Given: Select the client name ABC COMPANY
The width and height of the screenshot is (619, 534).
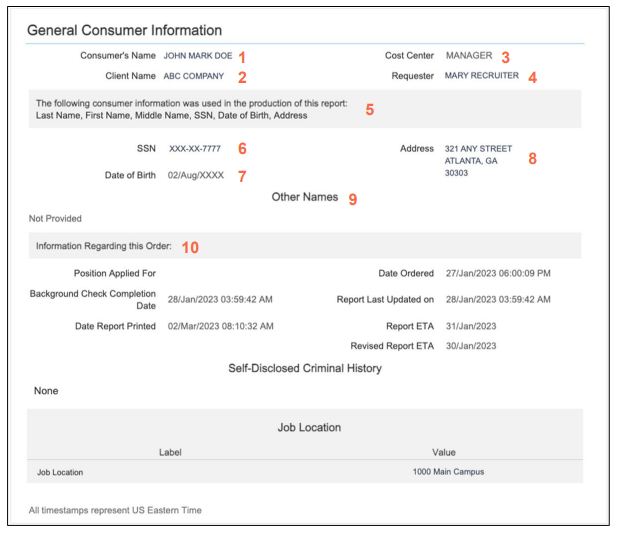Looking at the screenshot, I should 193,76.
